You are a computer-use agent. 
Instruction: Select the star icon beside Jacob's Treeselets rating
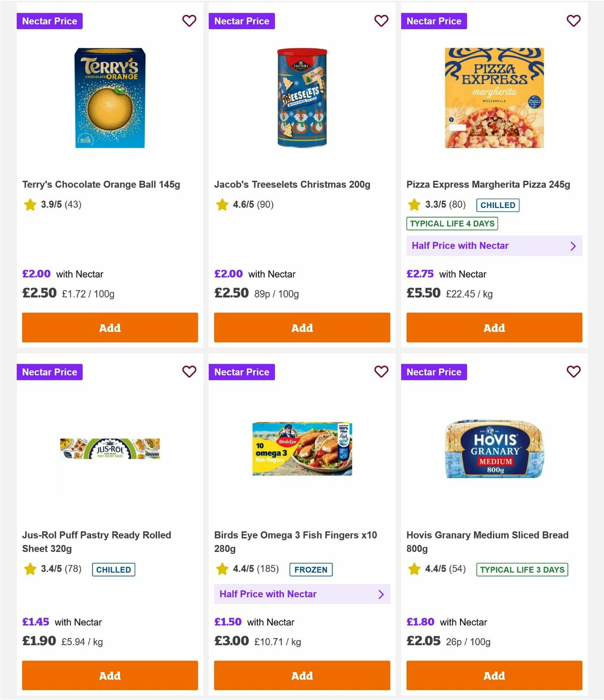(x=222, y=204)
